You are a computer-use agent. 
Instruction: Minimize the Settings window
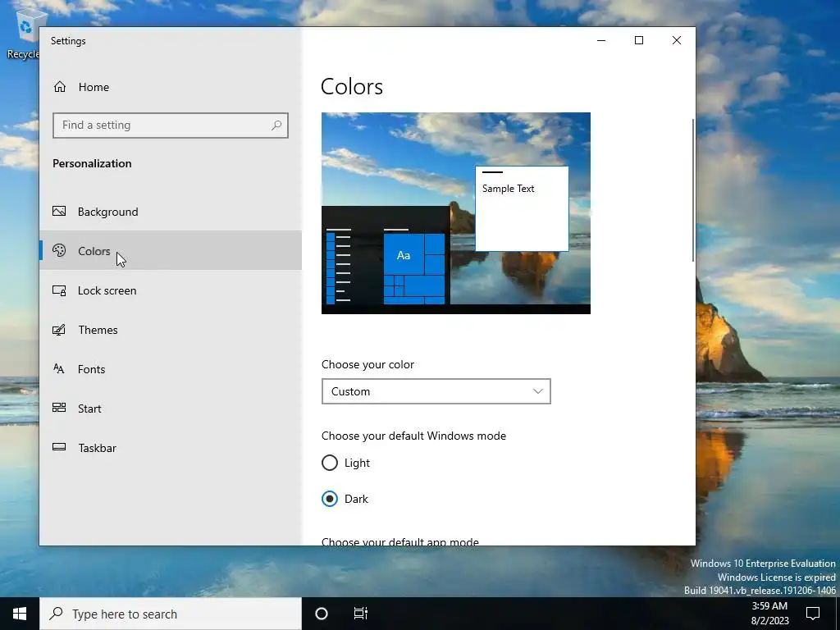coord(601,40)
